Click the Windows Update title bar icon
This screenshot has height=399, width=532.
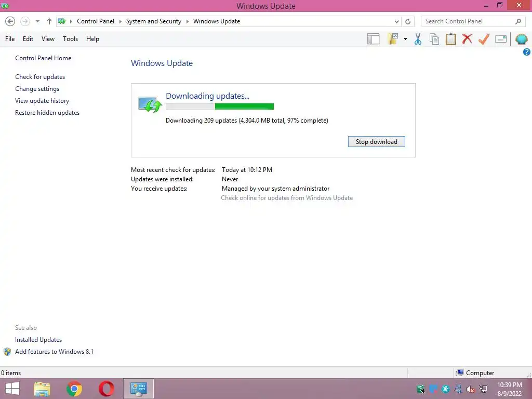pos(5,6)
